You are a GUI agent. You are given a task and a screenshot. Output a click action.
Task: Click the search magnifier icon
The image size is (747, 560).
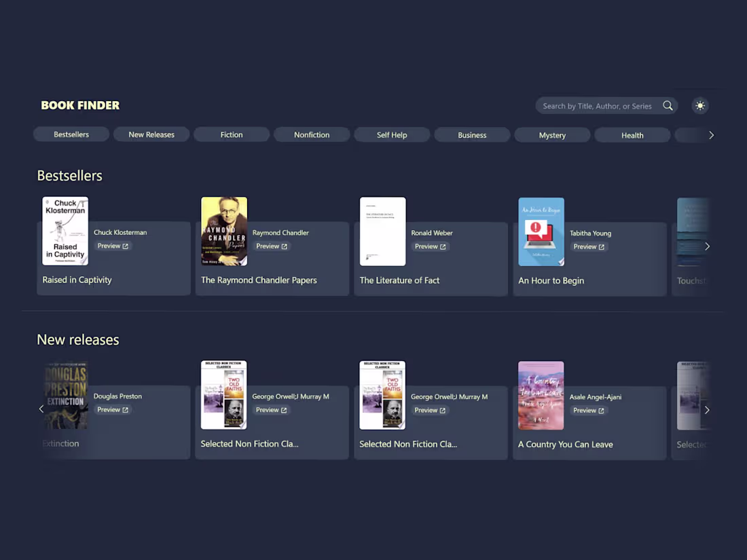pyautogui.click(x=668, y=105)
